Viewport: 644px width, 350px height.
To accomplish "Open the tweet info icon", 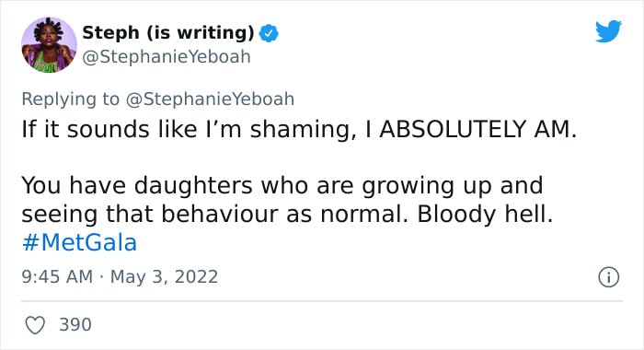I will click(x=608, y=277).
